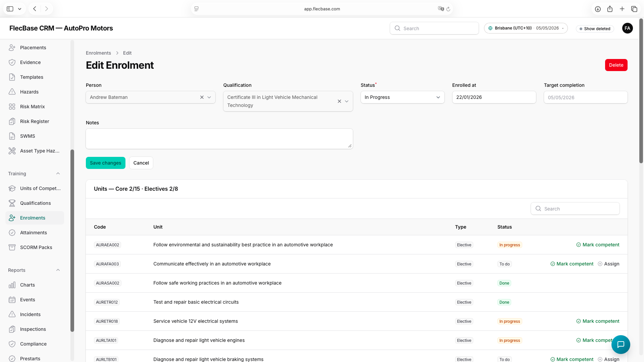Open the Person dropdown chevron
Viewport: 644px width, 362px height.
[x=209, y=97]
